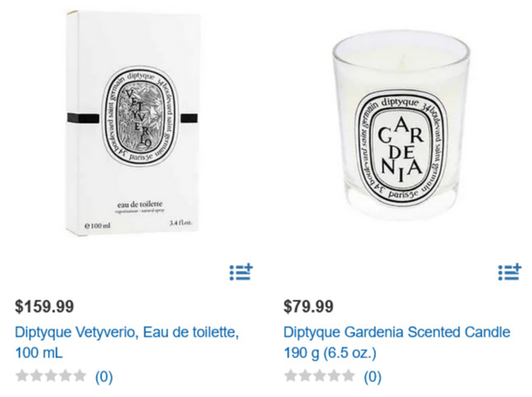View the Gardenia candle product image
The width and height of the screenshot is (532, 397).
[401, 125]
